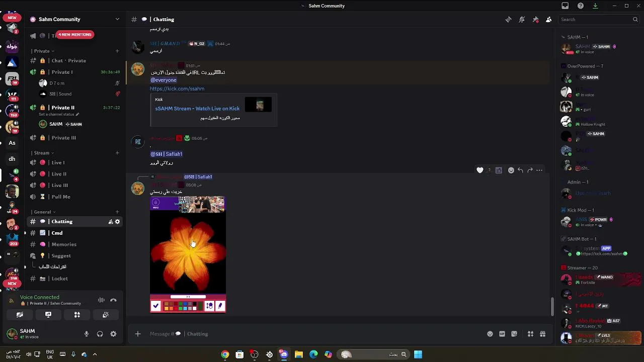The width and height of the screenshot is (644, 362).
Task: Jump to 4 New Mentions
Action: tap(74, 35)
